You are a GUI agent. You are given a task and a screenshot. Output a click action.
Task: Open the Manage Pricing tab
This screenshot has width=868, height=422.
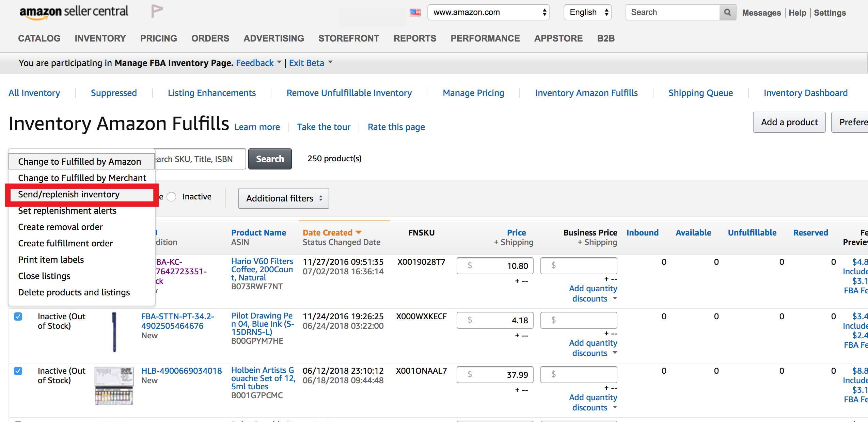coord(473,93)
